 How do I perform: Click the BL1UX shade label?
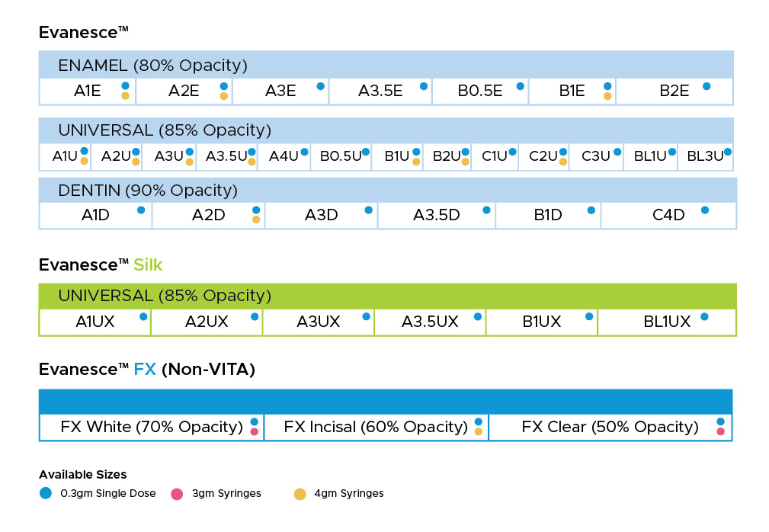[x=667, y=322]
